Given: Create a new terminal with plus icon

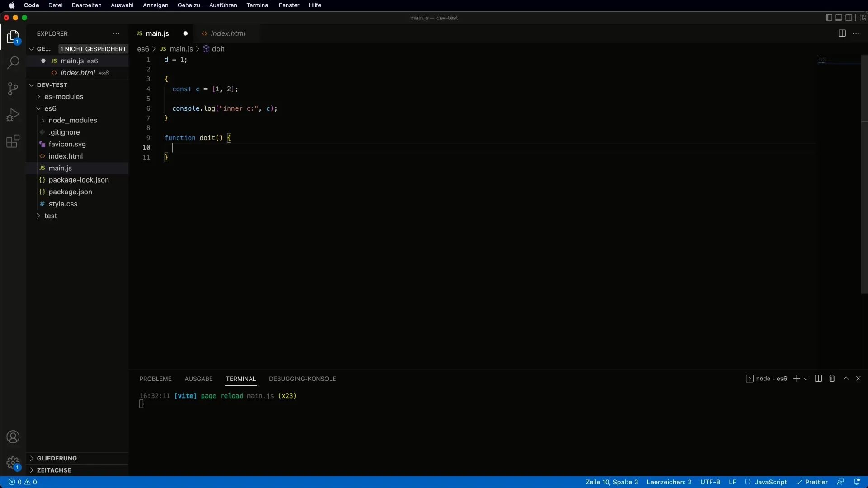Looking at the screenshot, I should 797,379.
